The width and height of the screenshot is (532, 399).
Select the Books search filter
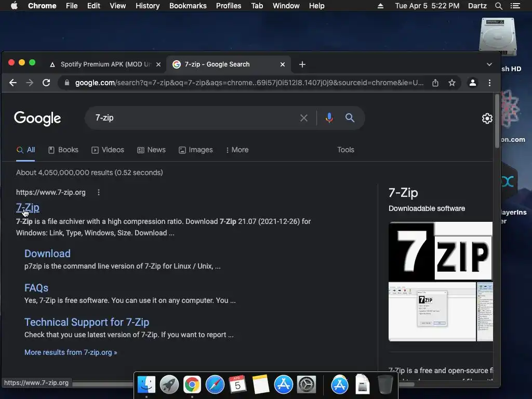[63, 150]
